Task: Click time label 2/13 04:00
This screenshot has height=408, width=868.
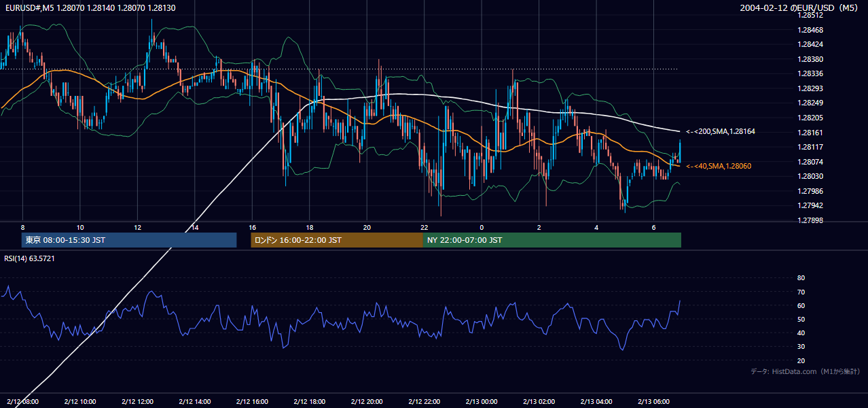Action: click(596, 402)
